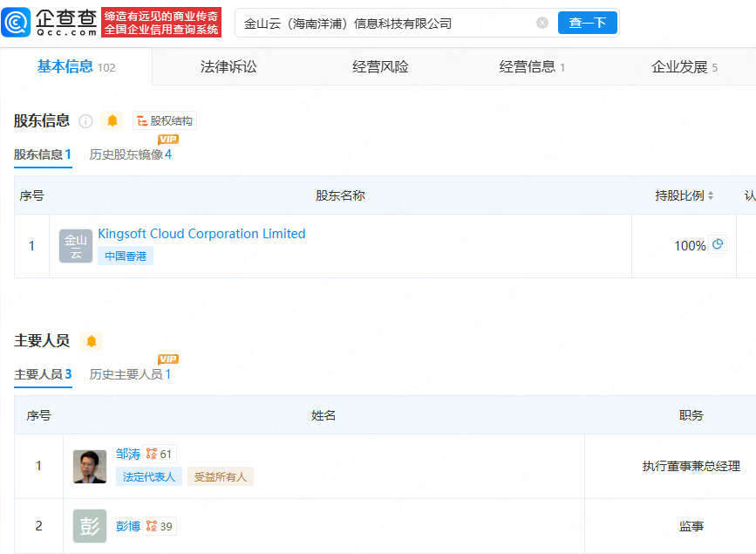Open the relation icon next to 彭博

(x=152, y=526)
